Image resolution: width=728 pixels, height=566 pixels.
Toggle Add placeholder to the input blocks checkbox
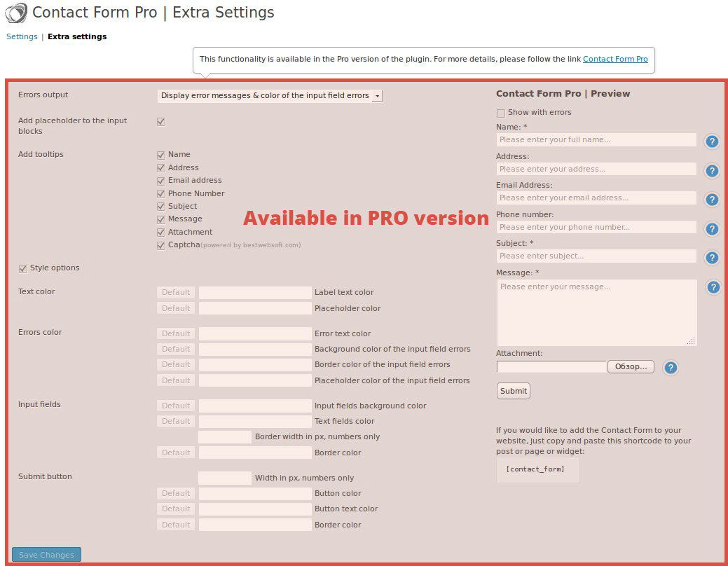161,122
